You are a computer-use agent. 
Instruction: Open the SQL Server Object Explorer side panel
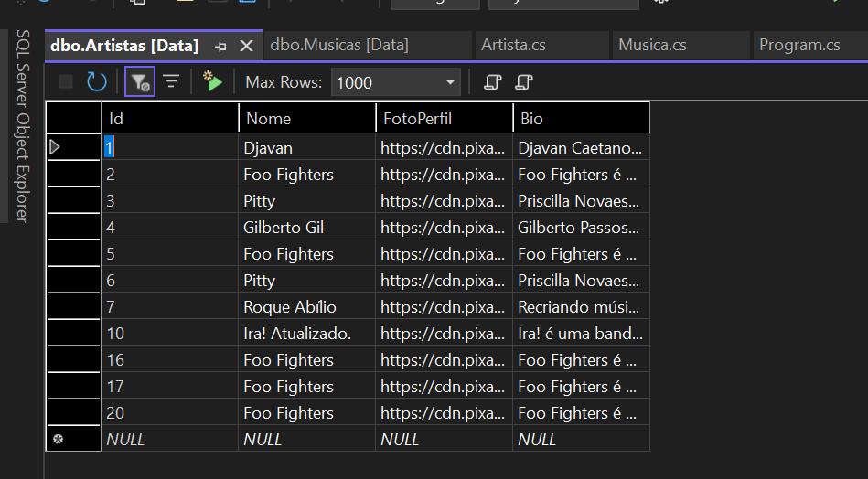pos(22,126)
